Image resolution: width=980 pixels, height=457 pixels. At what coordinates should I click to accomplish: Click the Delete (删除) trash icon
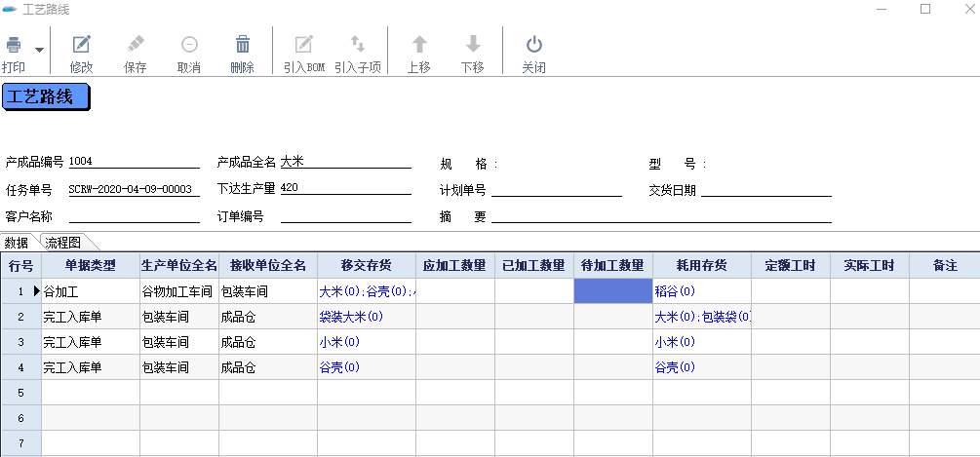click(243, 45)
